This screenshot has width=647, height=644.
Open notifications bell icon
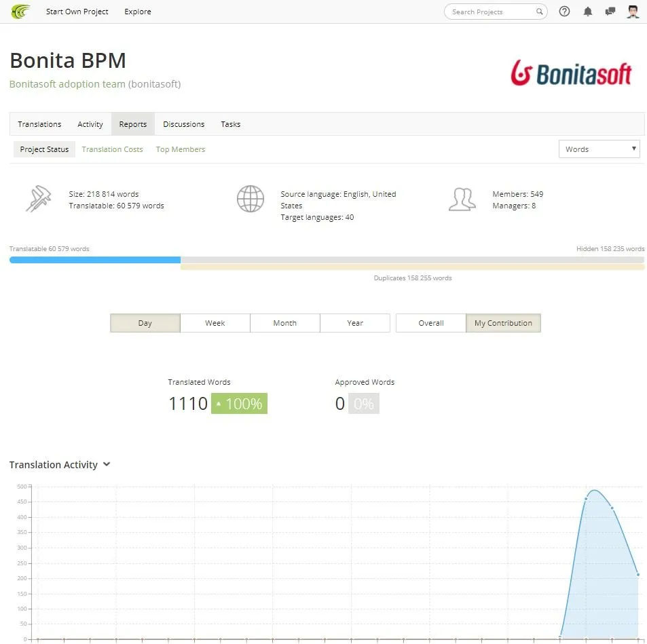pyautogui.click(x=587, y=12)
